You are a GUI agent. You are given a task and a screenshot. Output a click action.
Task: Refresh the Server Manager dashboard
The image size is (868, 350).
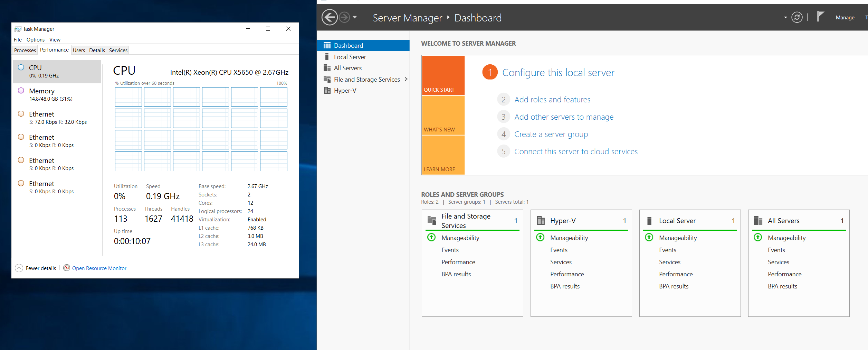pyautogui.click(x=797, y=17)
